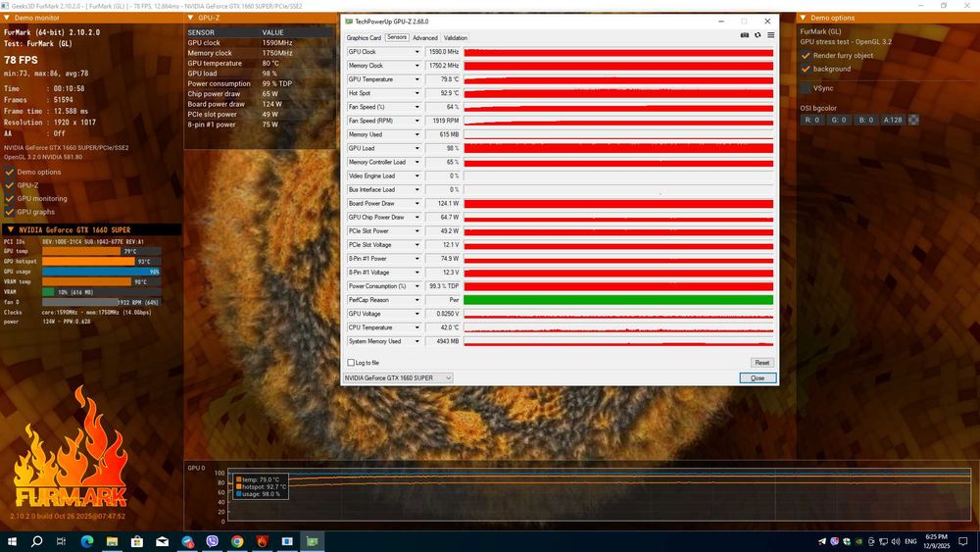Click the Reset button
Viewport: 980px width, 552px height.
(761, 363)
